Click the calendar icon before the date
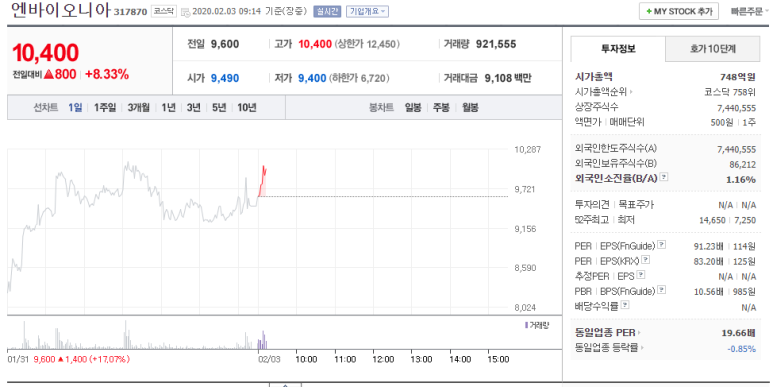This screenshot has height=387, width=773. tap(185, 11)
